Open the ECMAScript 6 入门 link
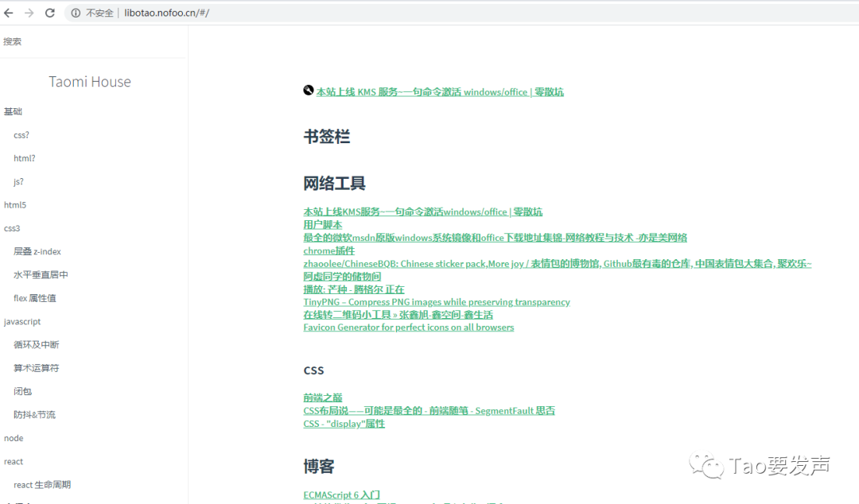This screenshot has height=504, width=859. tap(342, 494)
